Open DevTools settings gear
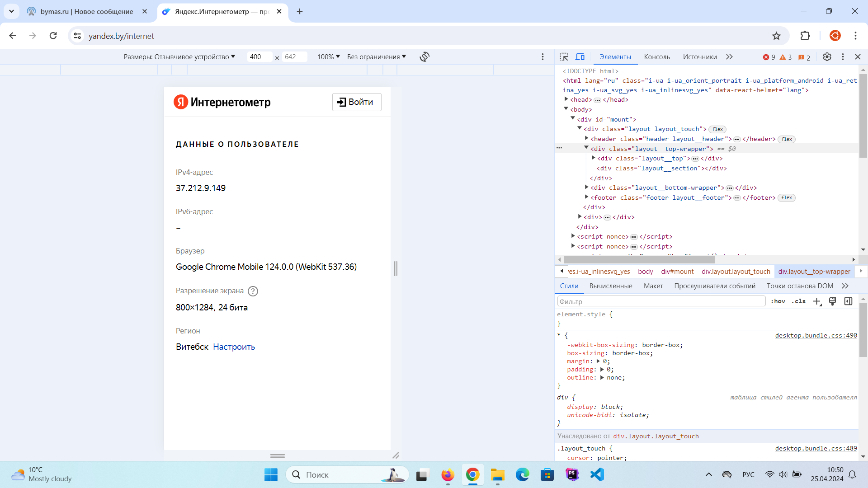This screenshot has width=868, height=488. tap(827, 57)
